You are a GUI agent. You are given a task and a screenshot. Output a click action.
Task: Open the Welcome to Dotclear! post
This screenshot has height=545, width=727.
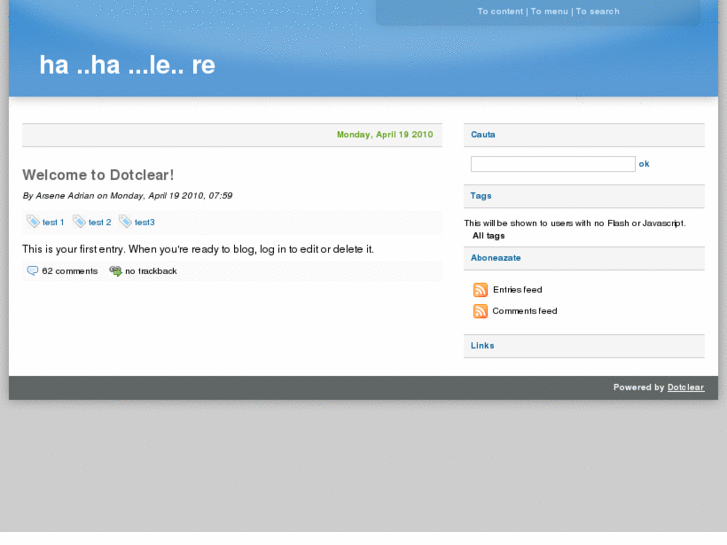98,175
